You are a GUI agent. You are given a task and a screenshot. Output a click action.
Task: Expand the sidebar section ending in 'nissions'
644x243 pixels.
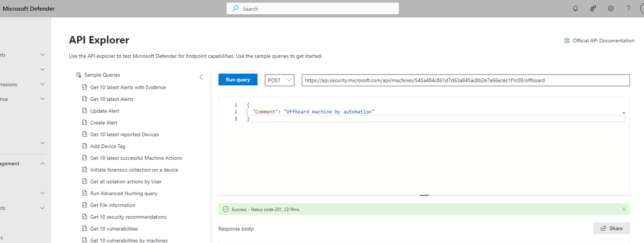coord(42,84)
